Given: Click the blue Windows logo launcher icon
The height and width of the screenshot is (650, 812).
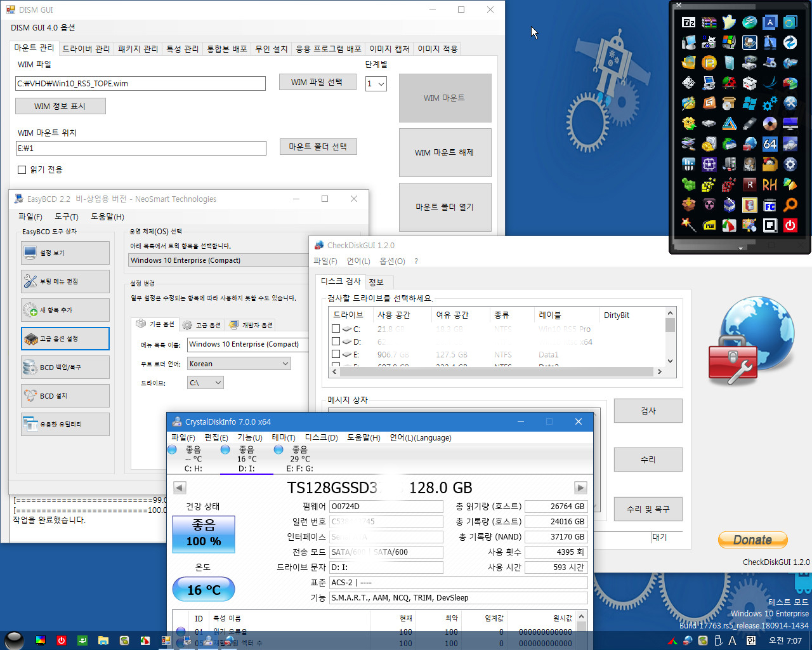Looking at the screenshot, I should point(749,103).
